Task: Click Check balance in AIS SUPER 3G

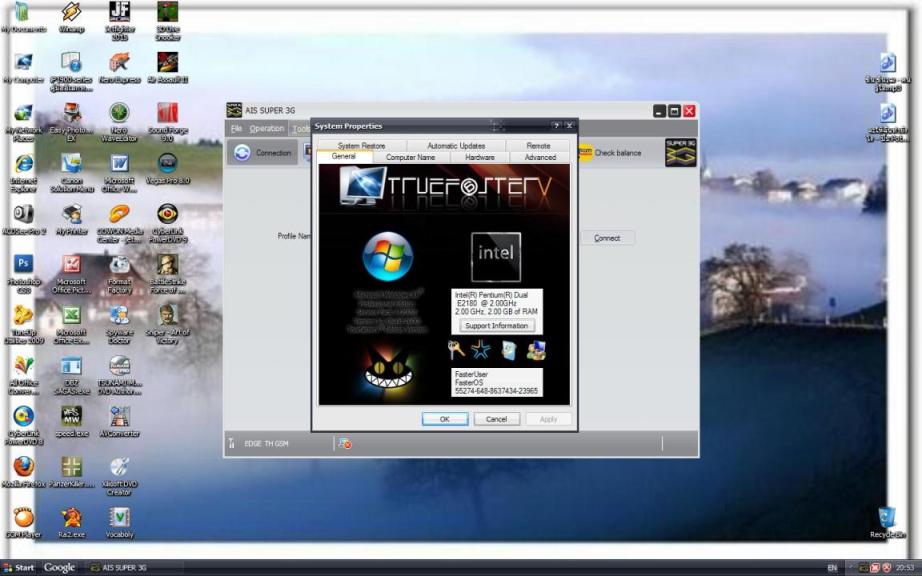Action: point(610,153)
